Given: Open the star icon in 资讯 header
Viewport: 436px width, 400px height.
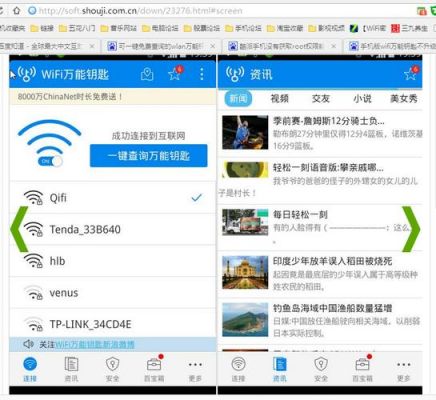Looking at the screenshot, I should coord(411,73).
